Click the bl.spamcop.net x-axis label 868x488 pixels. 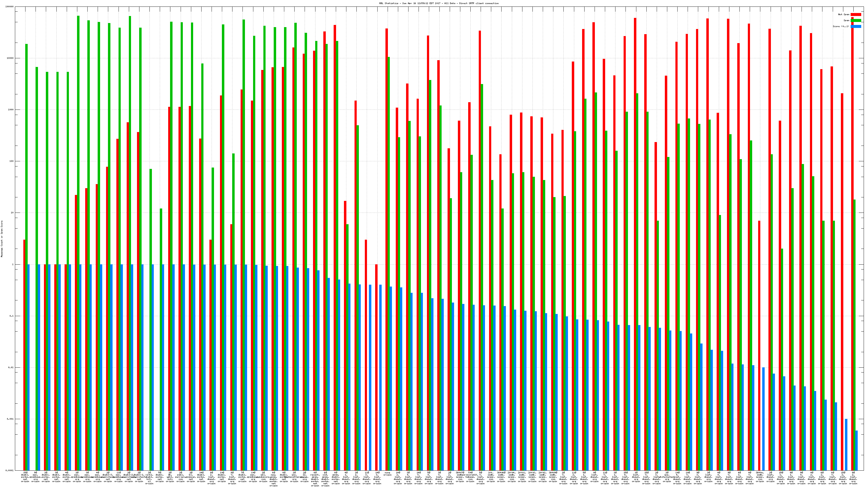pos(191,477)
